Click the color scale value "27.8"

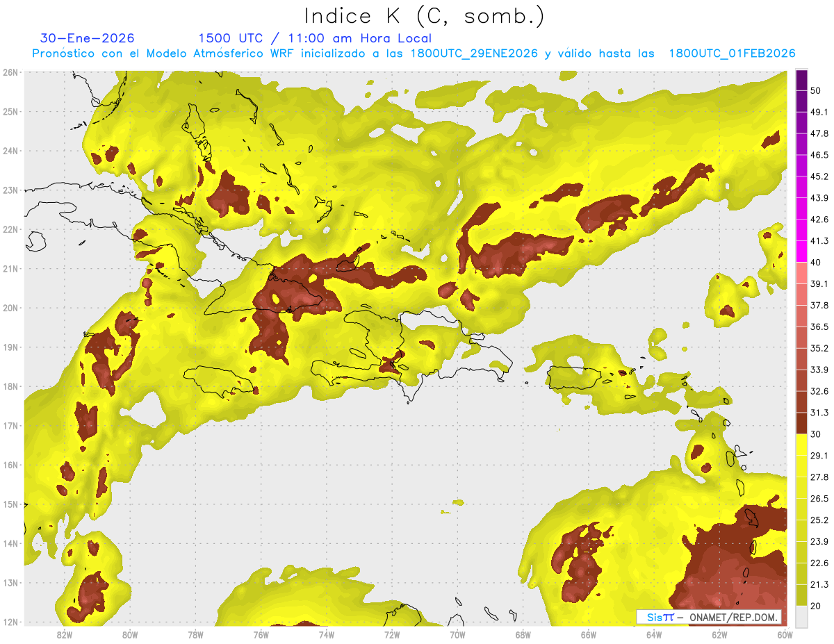point(819,477)
